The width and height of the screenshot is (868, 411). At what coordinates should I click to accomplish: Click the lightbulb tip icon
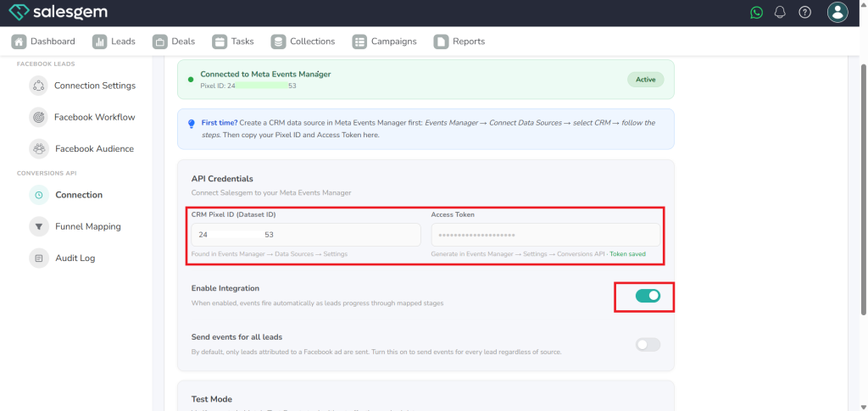(x=192, y=124)
